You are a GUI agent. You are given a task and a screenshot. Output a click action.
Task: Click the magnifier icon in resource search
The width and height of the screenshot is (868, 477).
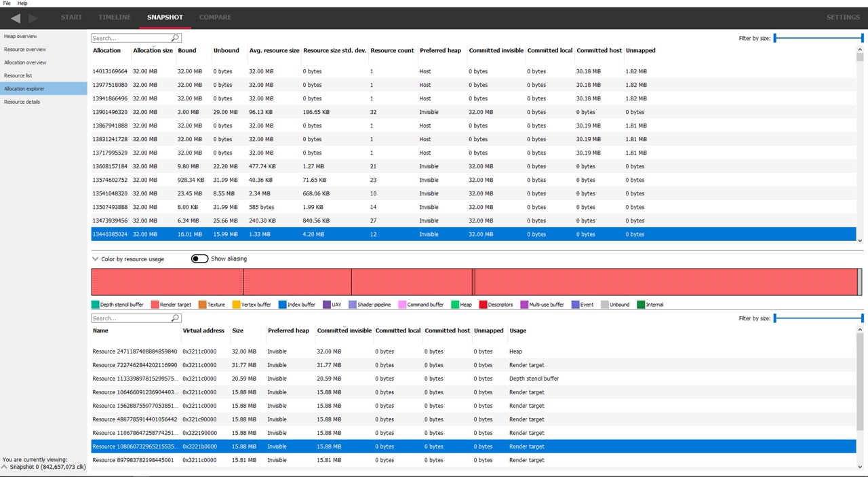tap(176, 318)
